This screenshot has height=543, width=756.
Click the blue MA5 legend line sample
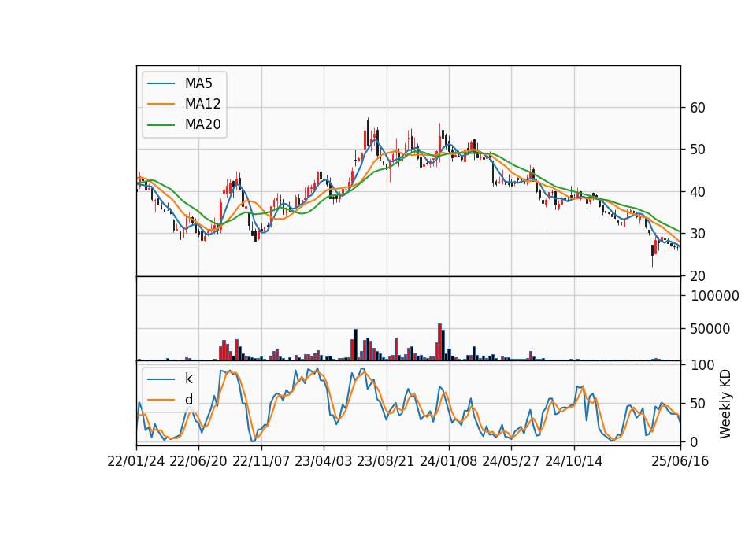point(161,83)
